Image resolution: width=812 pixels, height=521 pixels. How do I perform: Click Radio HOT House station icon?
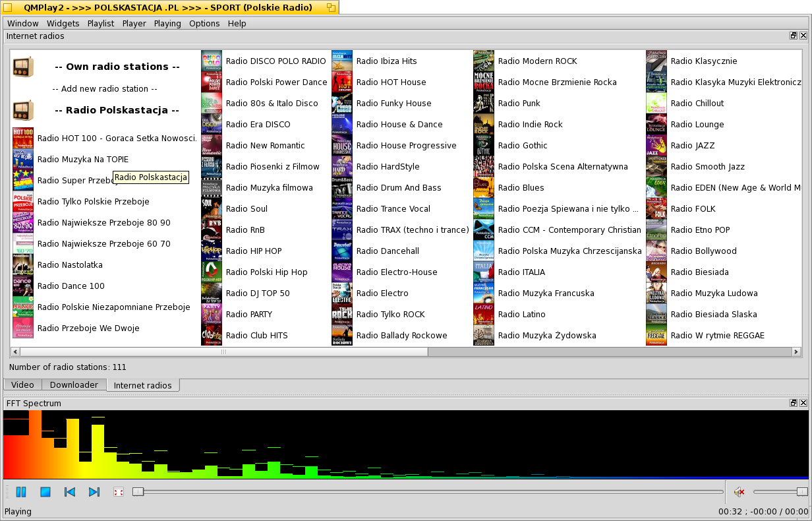342,82
